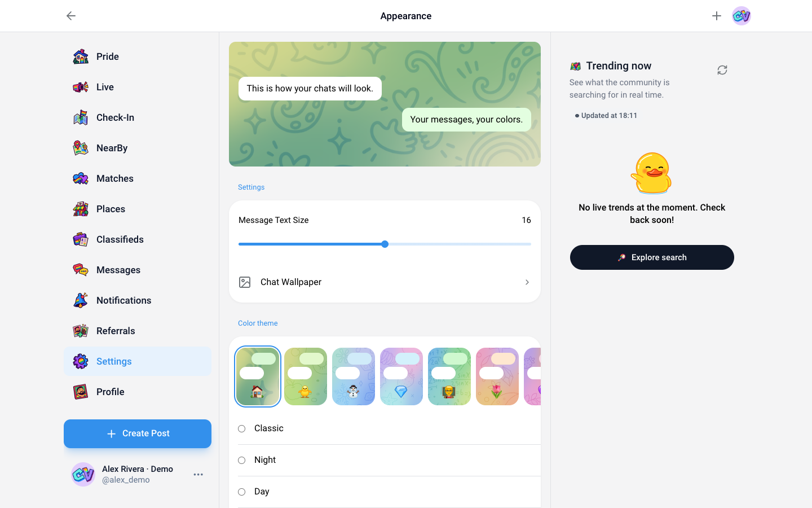Screen dimensions: 812x508
Task: Click the Matches hearts icon
Action: (x=81, y=178)
